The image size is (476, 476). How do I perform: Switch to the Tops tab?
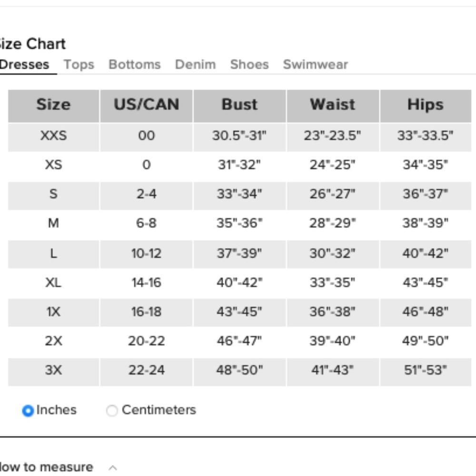pos(79,64)
